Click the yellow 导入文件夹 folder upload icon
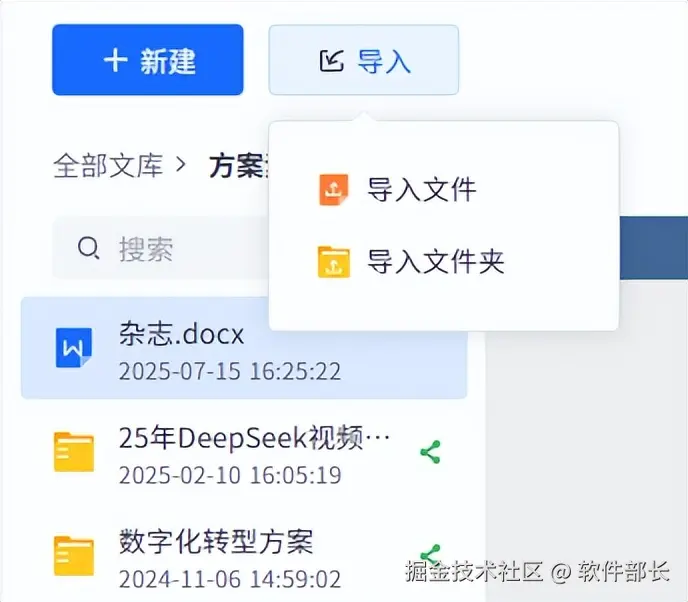 [334, 262]
